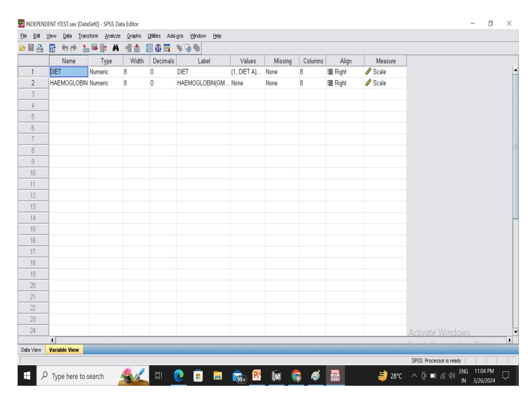
Task: Click the Variables info icon
Action: [x=103, y=48]
